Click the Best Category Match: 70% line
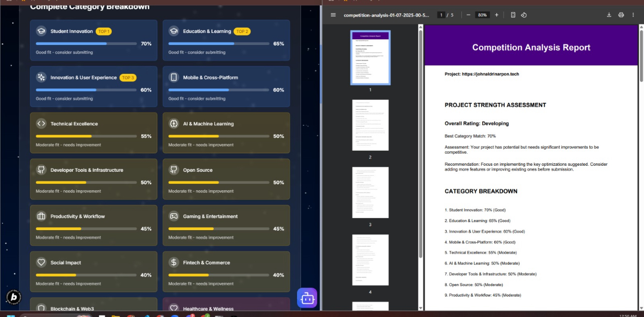Image resolution: width=644 pixels, height=317 pixels. [470, 136]
